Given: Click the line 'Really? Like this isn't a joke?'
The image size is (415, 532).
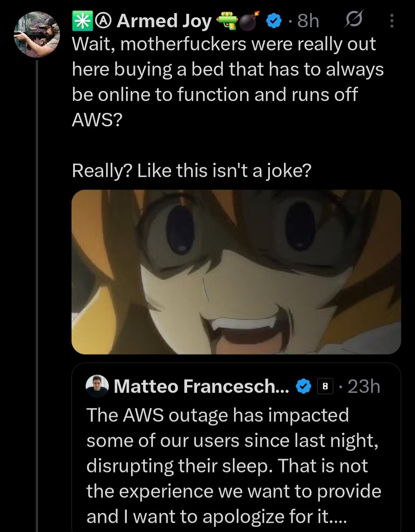Looking at the screenshot, I should [x=191, y=171].
